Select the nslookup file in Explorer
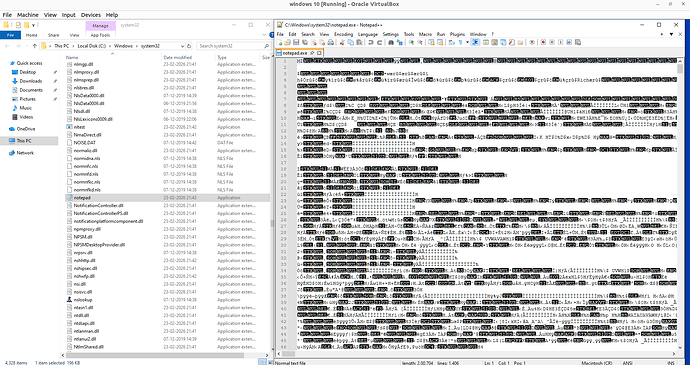The image size is (690, 365). (x=83, y=299)
